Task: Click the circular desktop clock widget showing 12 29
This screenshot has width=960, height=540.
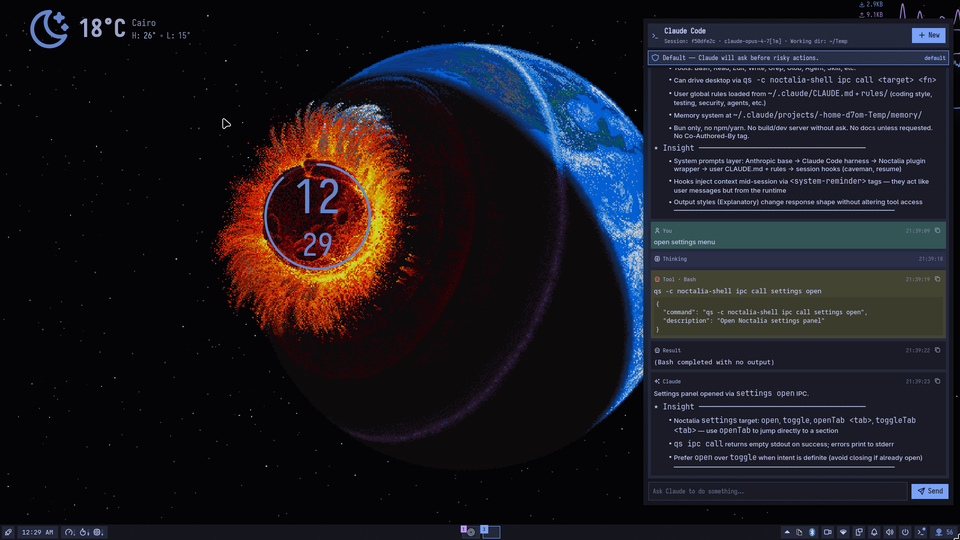Action: pos(317,216)
